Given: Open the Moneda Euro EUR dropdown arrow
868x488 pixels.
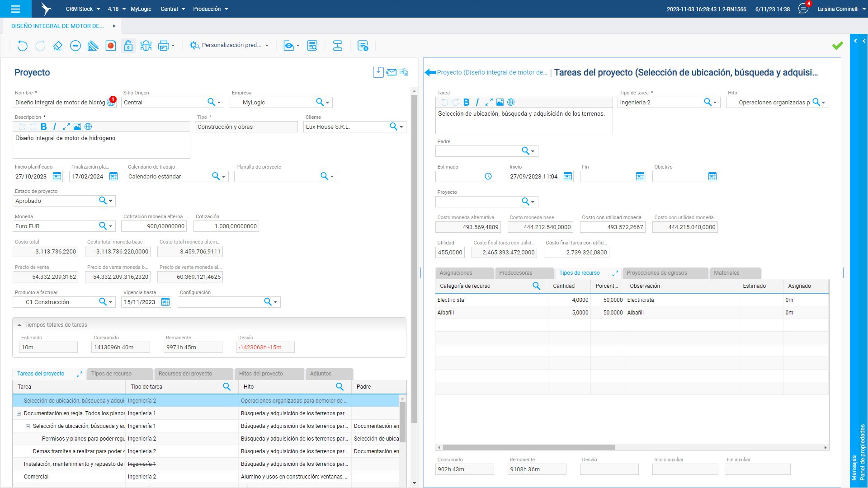Looking at the screenshot, I should 110,226.
